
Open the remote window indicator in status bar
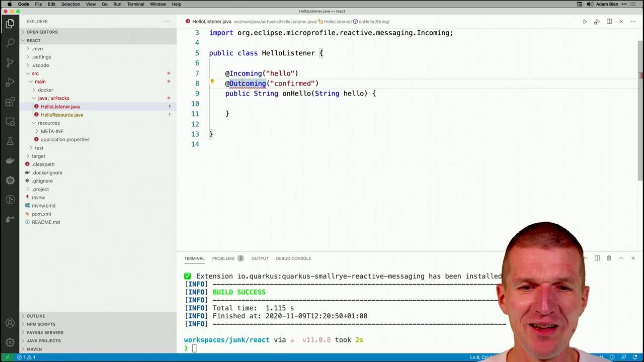(x=7, y=357)
